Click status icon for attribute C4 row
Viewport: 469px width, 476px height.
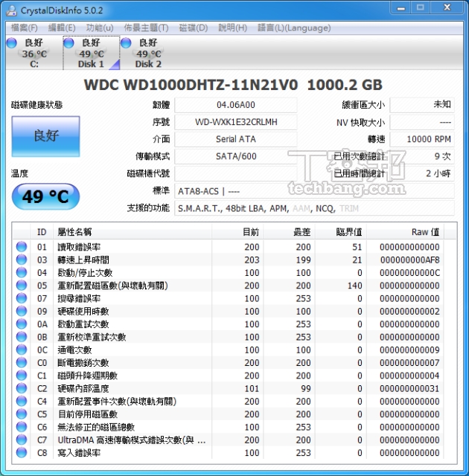[22, 401]
